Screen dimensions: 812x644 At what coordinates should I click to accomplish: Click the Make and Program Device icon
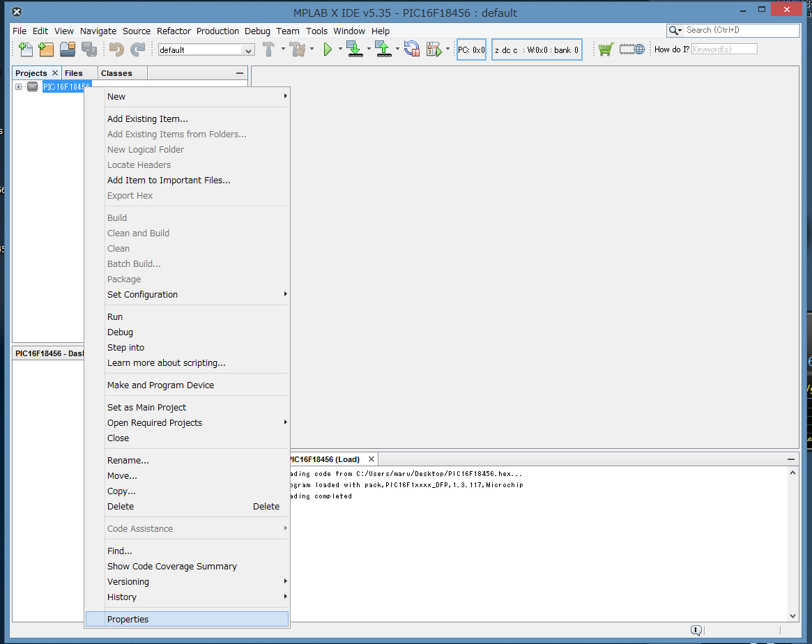pos(355,49)
